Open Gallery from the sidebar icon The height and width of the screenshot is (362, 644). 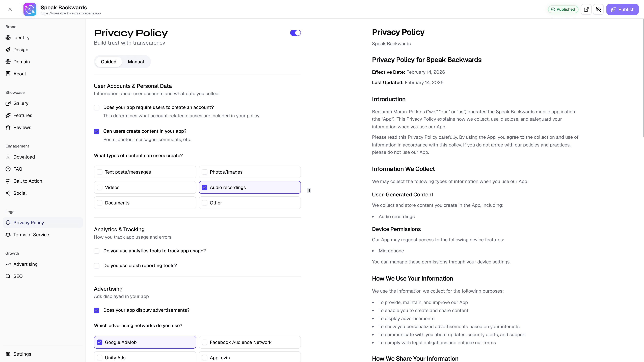[x=8, y=103]
